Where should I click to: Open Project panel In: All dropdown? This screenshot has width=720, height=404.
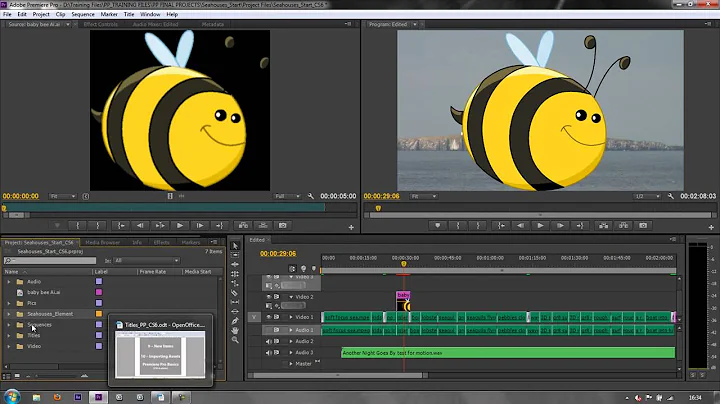pos(146,260)
